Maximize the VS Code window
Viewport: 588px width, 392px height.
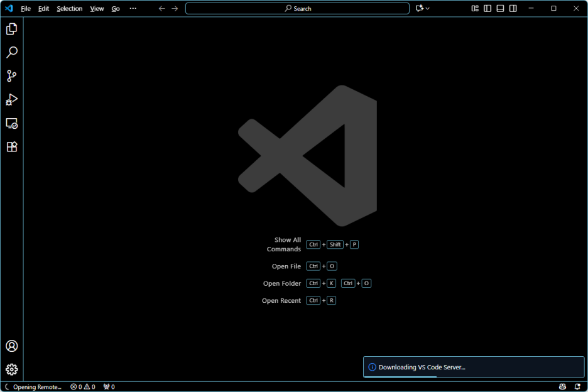point(553,8)
